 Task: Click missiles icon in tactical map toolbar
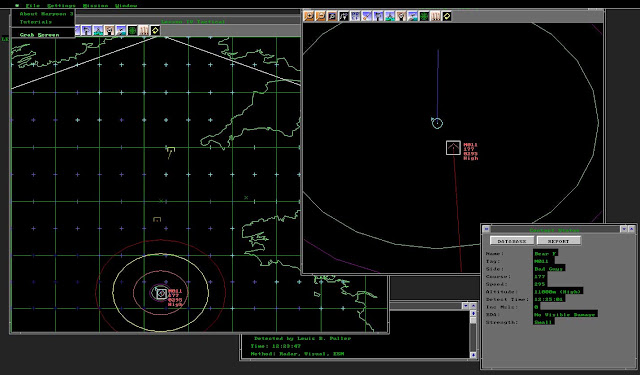143,30
